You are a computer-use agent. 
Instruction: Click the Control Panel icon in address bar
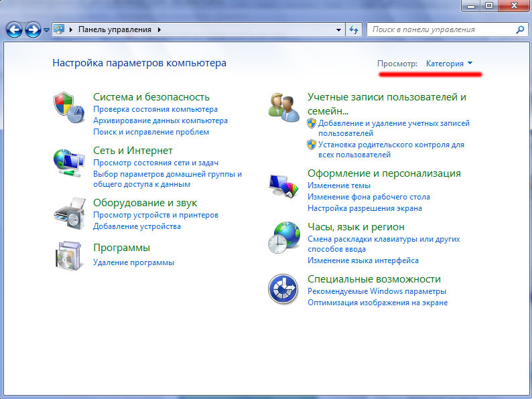pyautogui.click(x=59, y=29)
